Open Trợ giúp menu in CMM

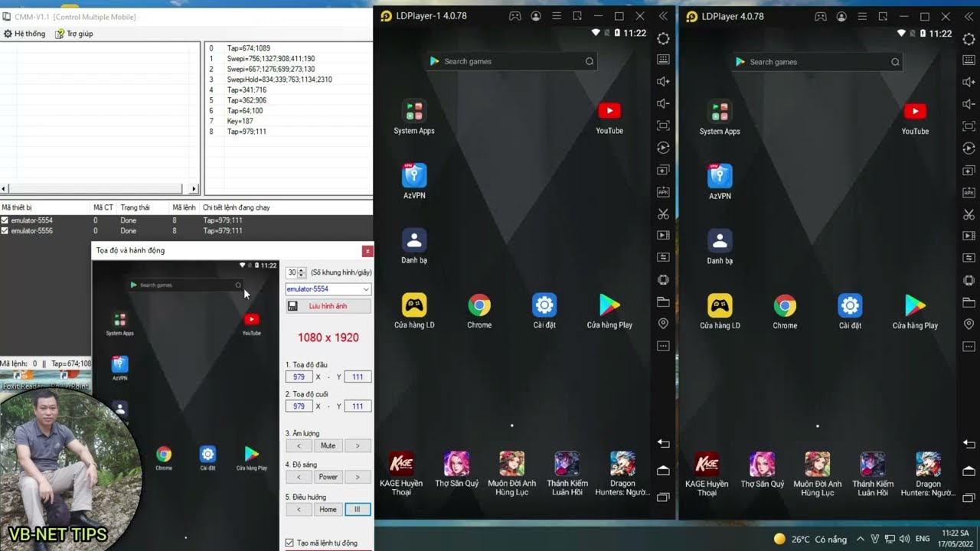click(x=73, y=34)
